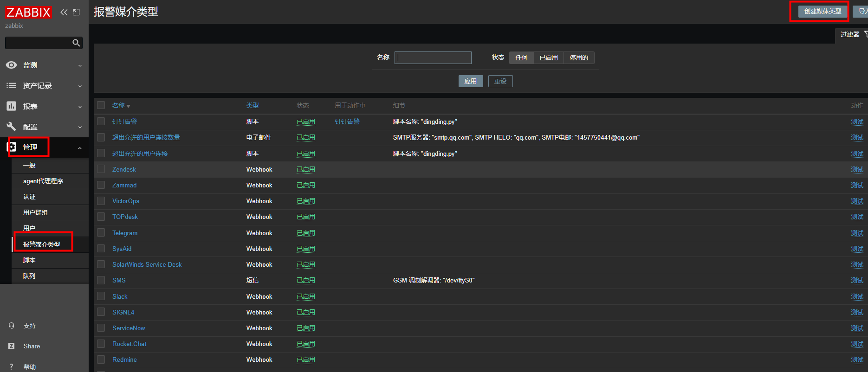Click the sidebar search magnifier icon
The height and width of the screenshot is (372, 868).
coord(77,43)
